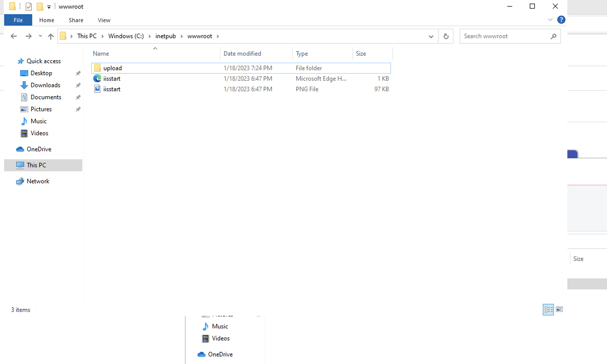Viewport: 607px width, 364px height.
Task: Select the iisstart PNG file
Action: tap(112, 89)
